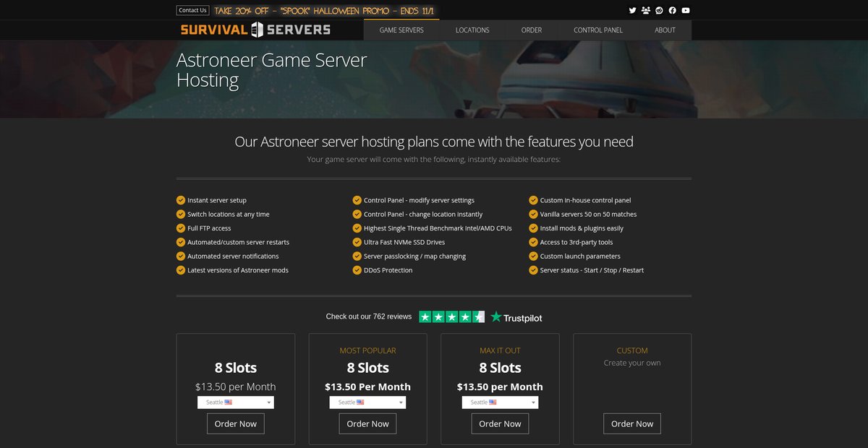Click checkmark beside Instant server setup
The width and height of the screenshot is (868, 448).
click(x=181, y=200)
